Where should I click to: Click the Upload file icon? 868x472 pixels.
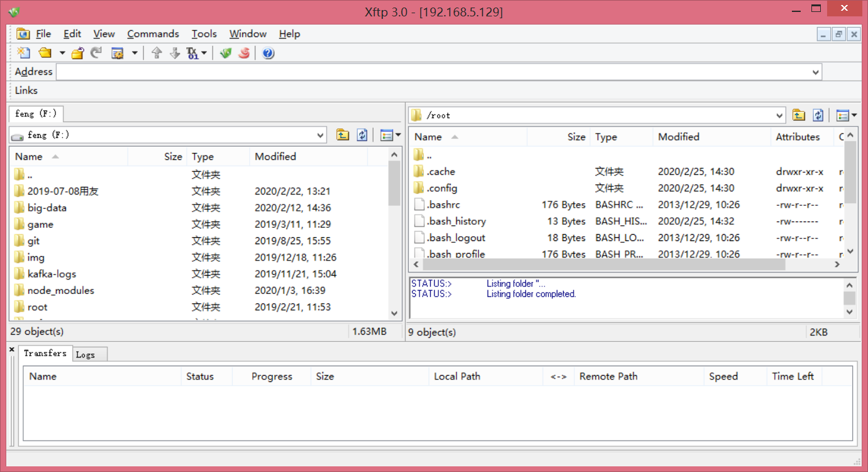[157, 53]
